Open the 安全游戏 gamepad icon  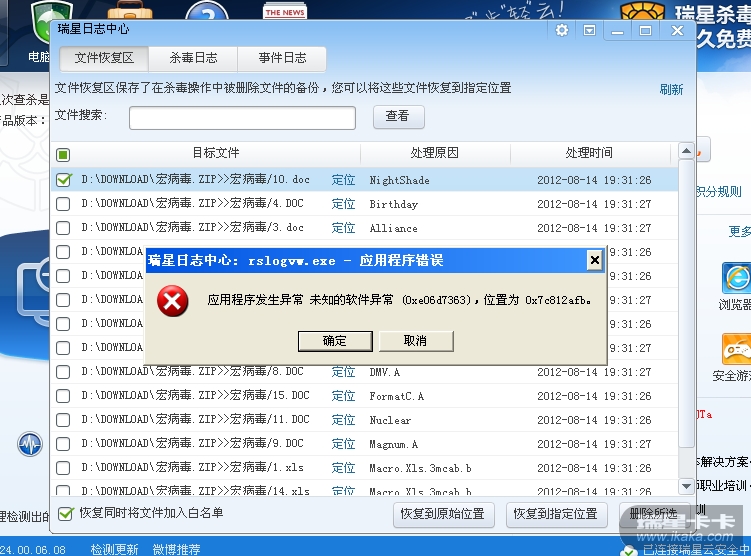coord(736,350)
